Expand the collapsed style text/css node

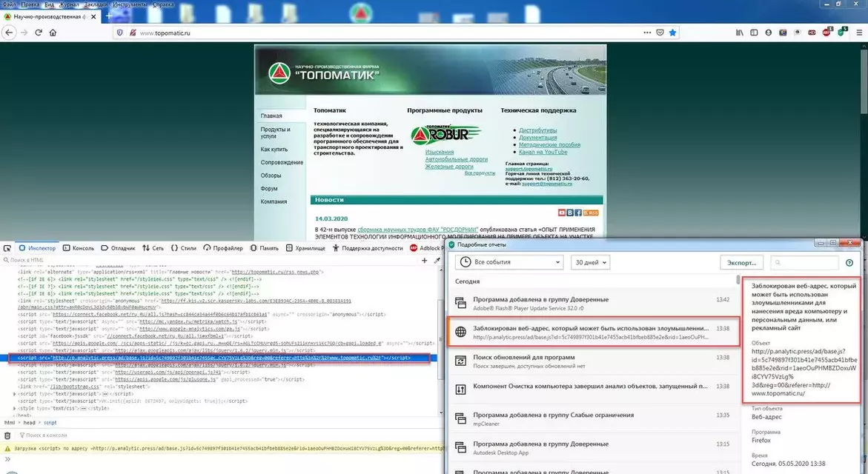14,408
